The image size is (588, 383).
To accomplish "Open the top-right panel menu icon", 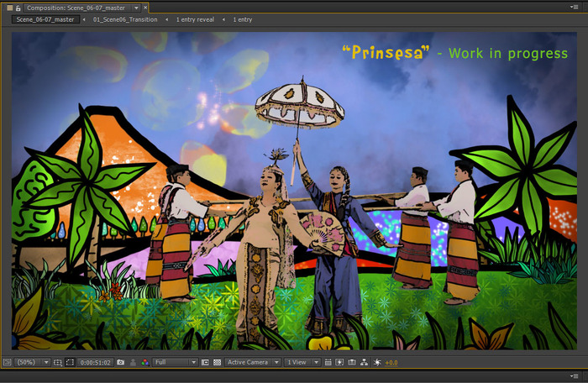I will point(574,7).
